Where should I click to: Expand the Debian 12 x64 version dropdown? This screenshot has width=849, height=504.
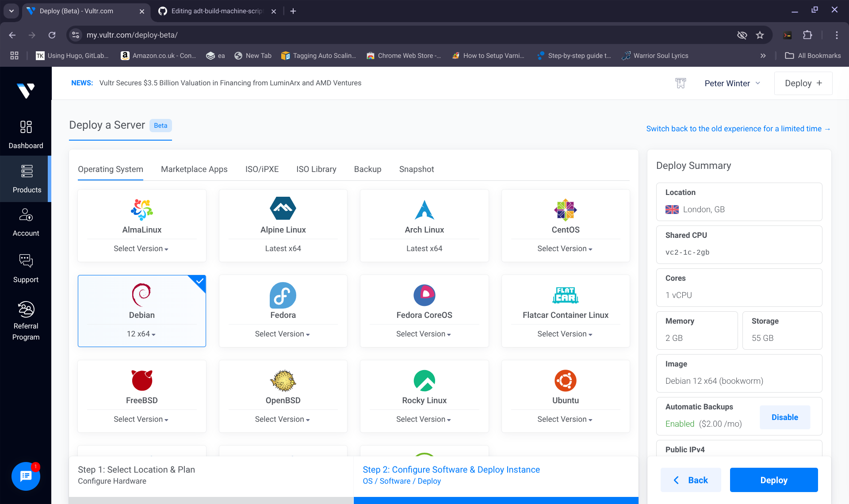click(141, 334)
